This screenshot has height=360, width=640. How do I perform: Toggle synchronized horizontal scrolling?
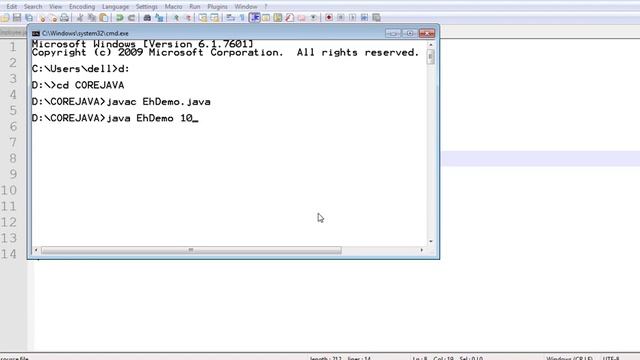click(215, 18)
